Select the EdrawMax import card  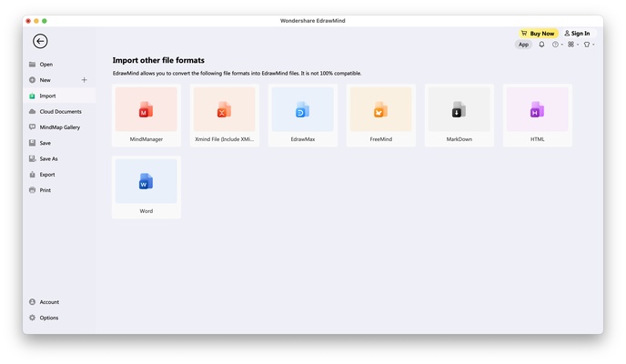tap(303, 116)
